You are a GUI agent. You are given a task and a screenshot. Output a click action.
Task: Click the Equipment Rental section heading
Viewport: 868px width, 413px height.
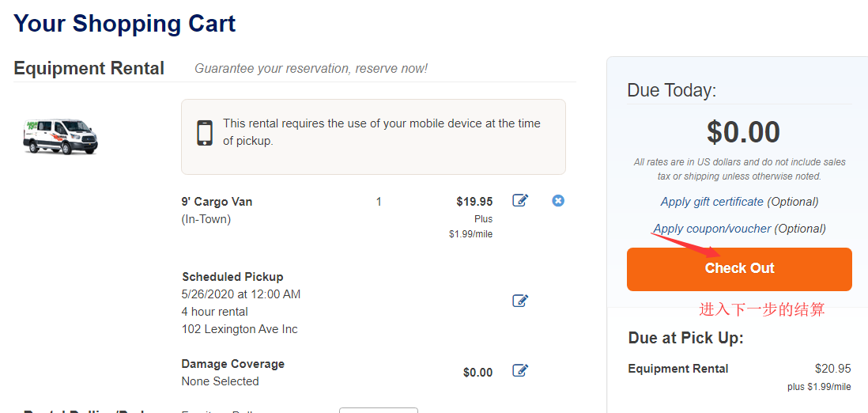89,69
